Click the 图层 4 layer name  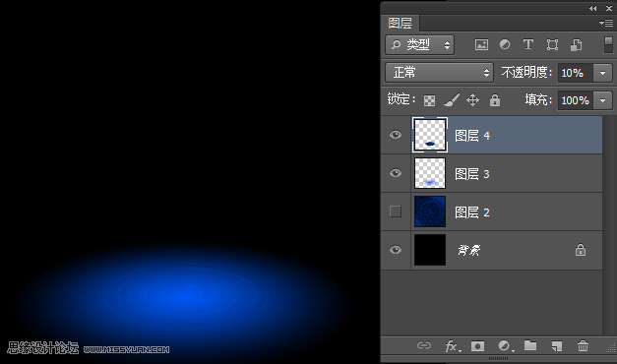pos(472,136)
